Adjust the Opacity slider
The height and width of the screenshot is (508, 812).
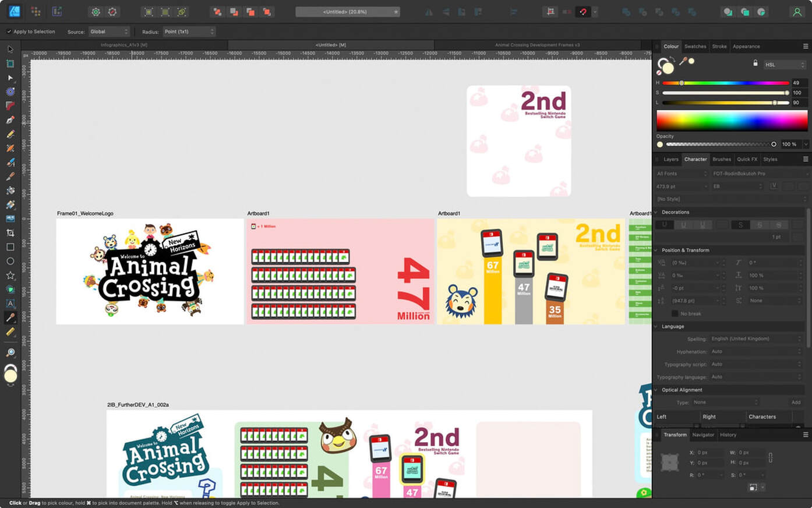click(721, 144)
